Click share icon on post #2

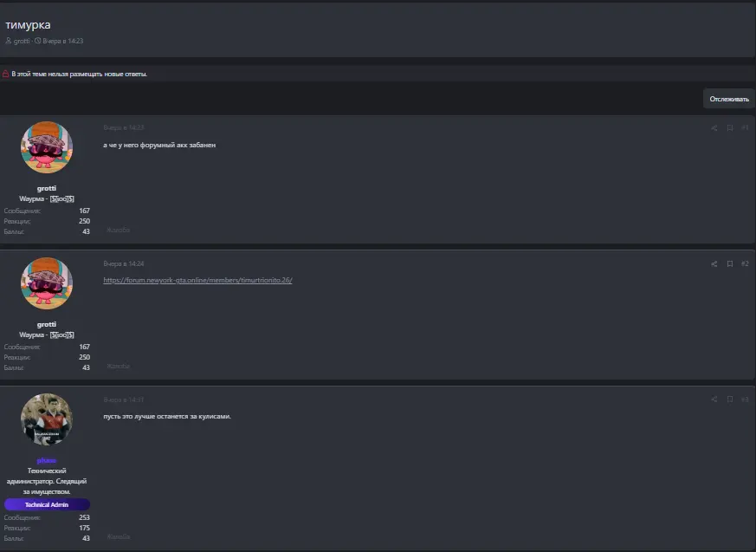coord(714,263)
